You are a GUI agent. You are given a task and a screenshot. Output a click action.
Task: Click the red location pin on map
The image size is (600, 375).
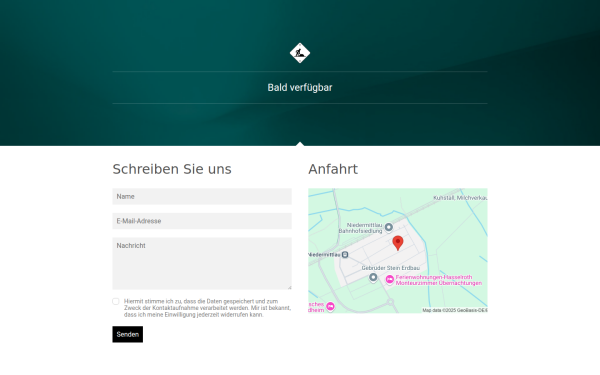click(x=398, y=243)
